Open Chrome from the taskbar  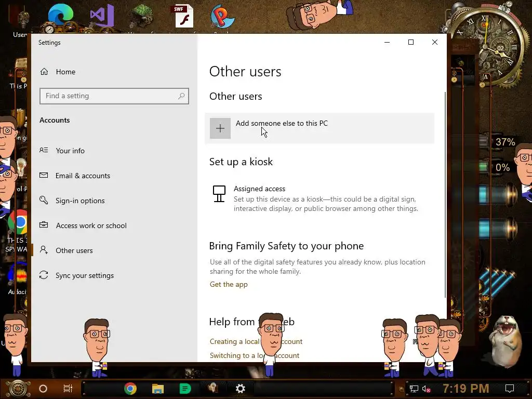(x=130, y=389)
